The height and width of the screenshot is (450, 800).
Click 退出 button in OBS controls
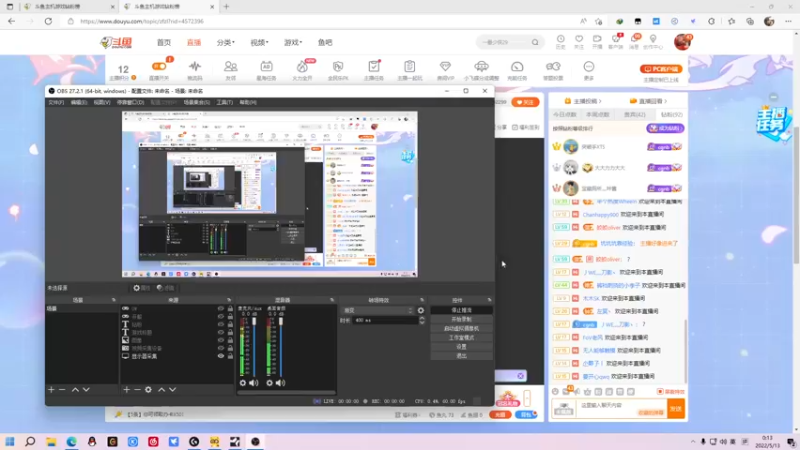(x=461, y=356)
